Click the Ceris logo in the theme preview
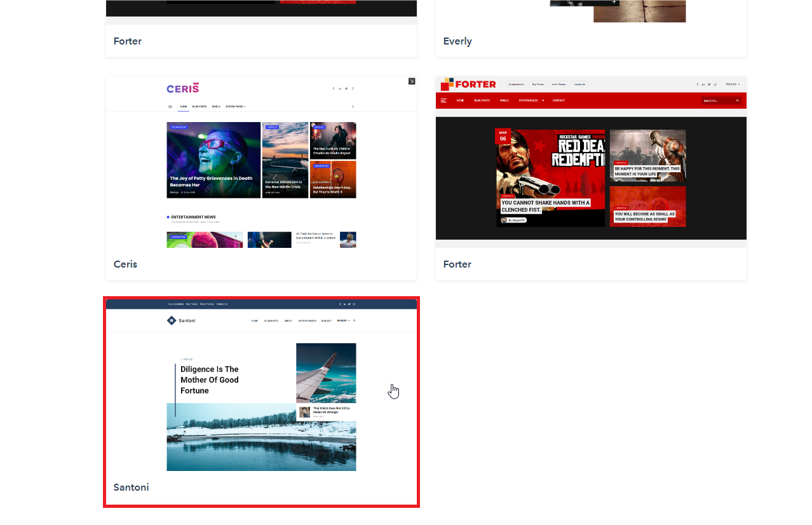The width and height of the screenshot is (812, 525). coord(182,88)
